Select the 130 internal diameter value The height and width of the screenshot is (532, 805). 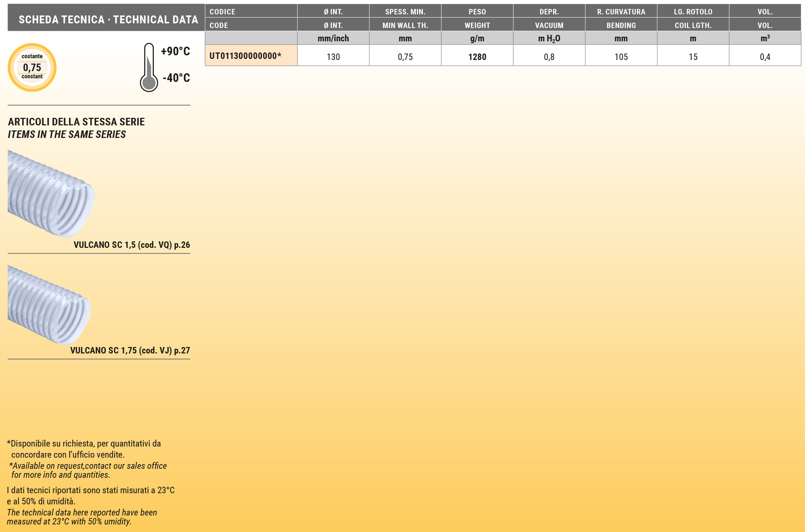(333, 57)
